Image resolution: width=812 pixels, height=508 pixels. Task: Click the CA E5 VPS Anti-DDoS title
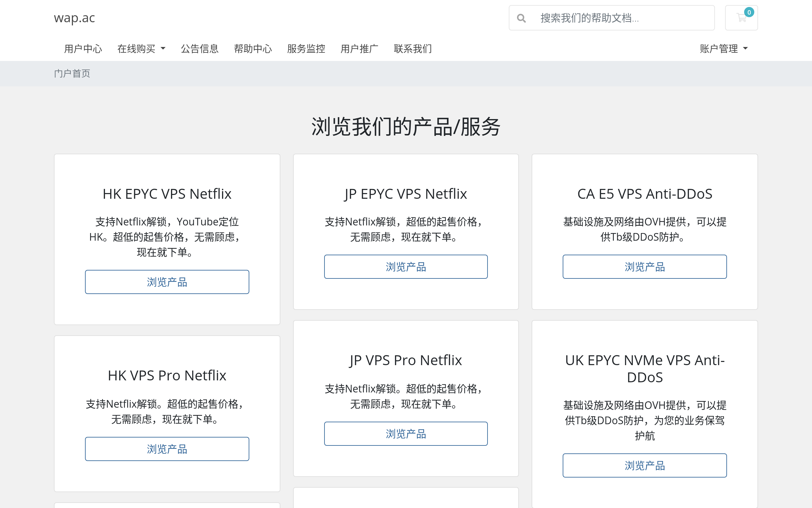point(645,194)
